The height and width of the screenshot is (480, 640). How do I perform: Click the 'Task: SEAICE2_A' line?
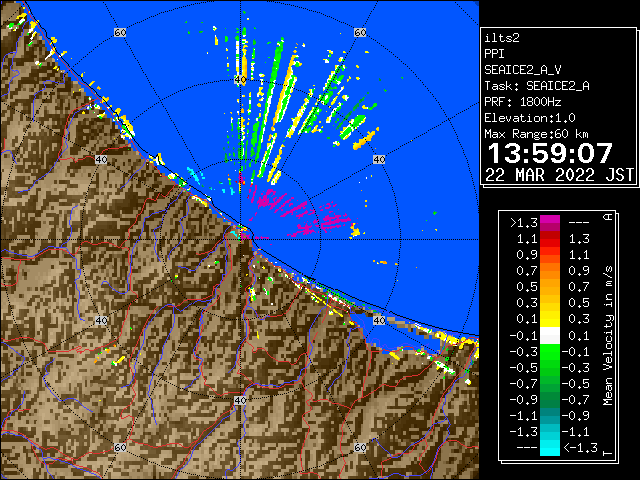point(537,86)
